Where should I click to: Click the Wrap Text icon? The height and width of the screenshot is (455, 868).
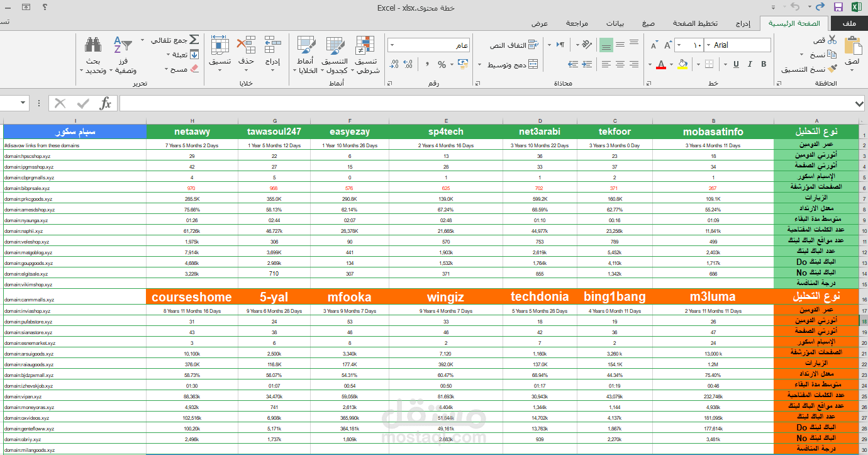533,45
